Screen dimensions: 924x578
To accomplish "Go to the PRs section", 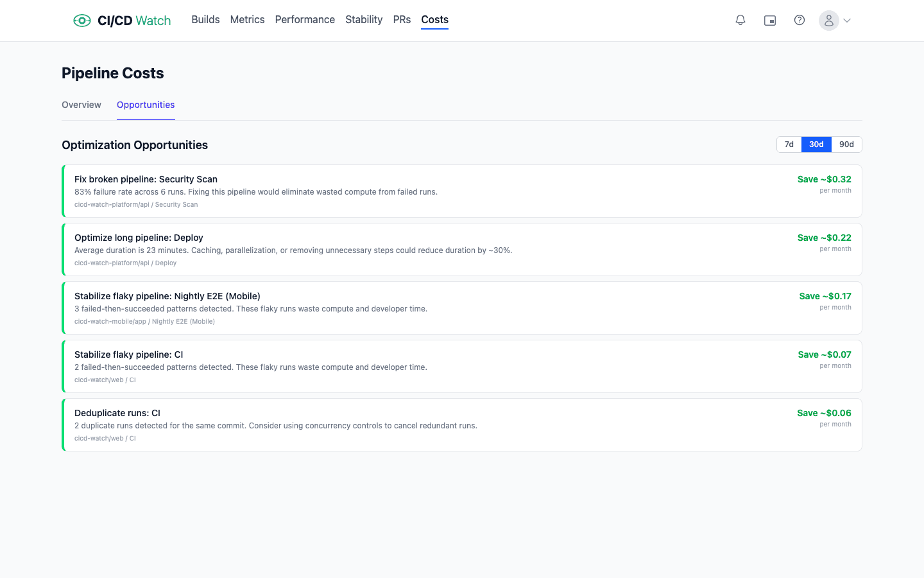I will tap(402, 19).
